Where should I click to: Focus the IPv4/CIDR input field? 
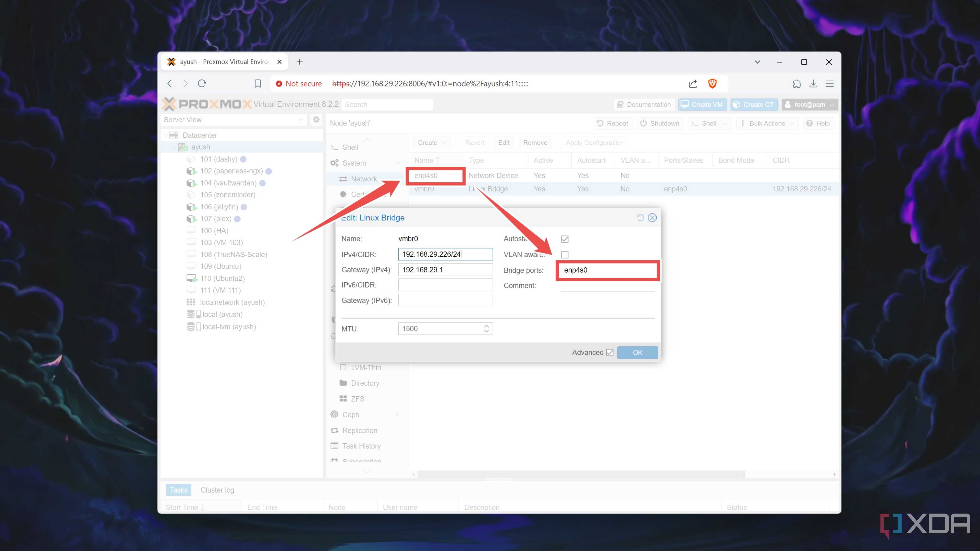coord(445,254)
